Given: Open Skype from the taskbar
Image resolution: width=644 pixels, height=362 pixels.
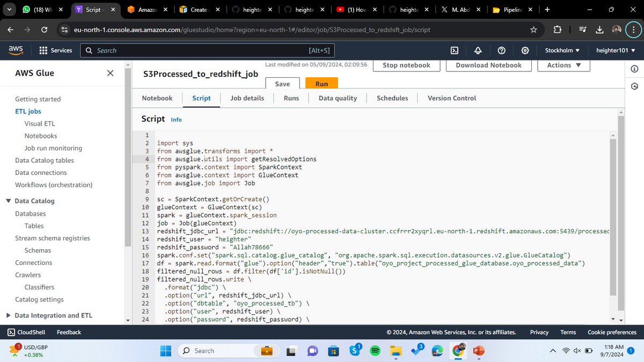Looking at the screenshot, I should 354,351.
